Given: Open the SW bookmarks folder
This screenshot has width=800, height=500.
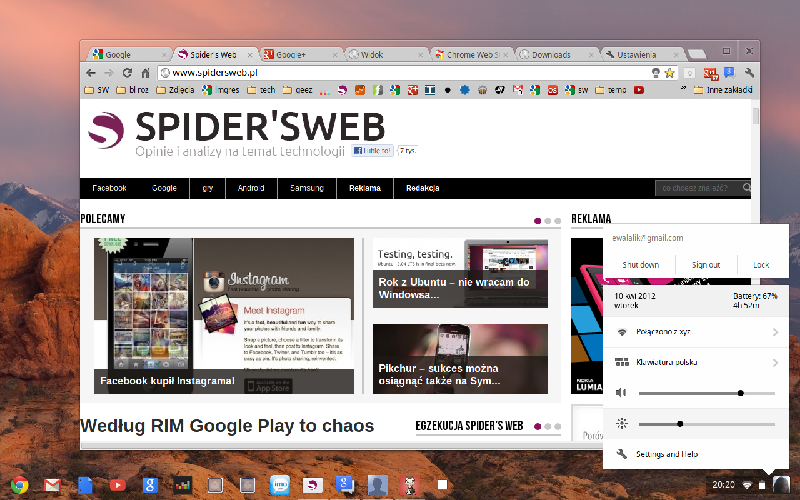Looking at the screenshot, I should pos(97,90).
